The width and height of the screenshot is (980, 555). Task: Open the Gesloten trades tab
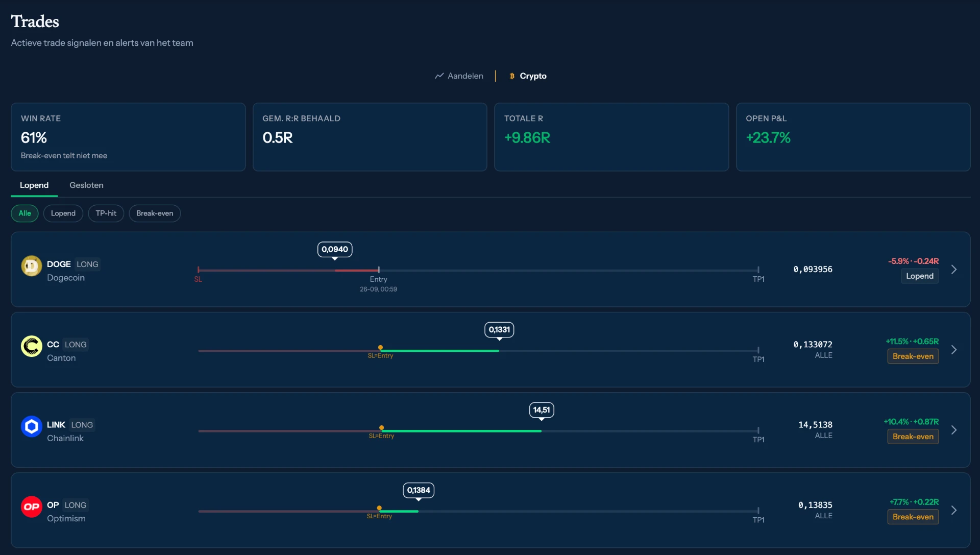click(86, 185)
